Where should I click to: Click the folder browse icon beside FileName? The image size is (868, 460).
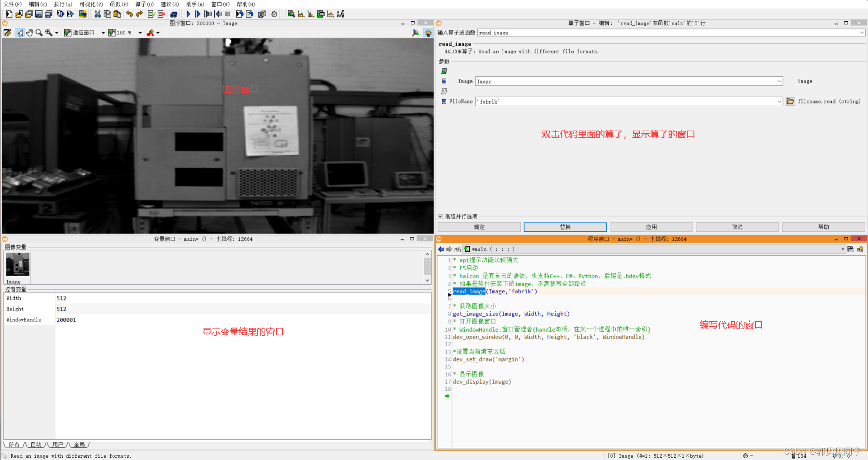[x=790, y=101]
